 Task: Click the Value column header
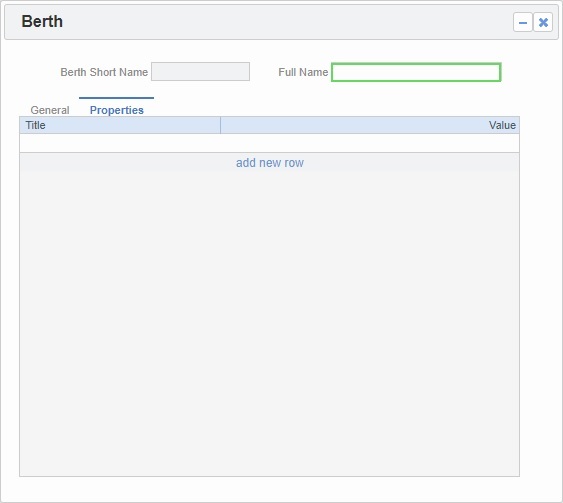370,125
